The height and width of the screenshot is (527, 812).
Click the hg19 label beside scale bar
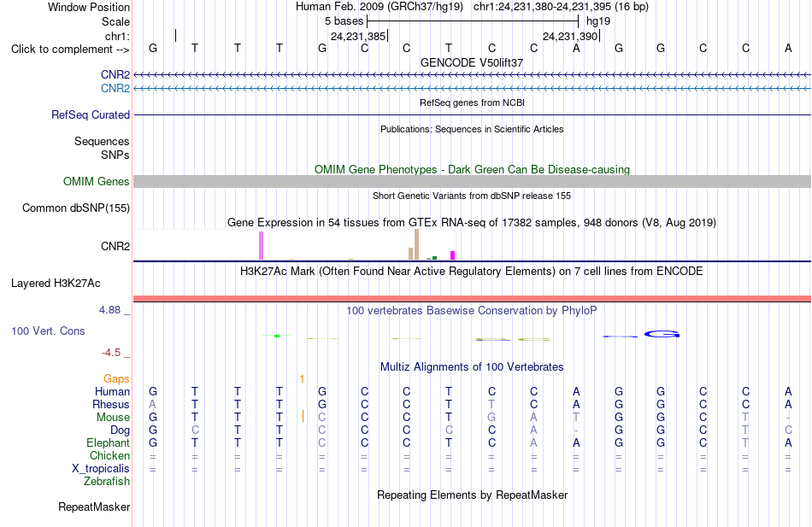[598, 21]
